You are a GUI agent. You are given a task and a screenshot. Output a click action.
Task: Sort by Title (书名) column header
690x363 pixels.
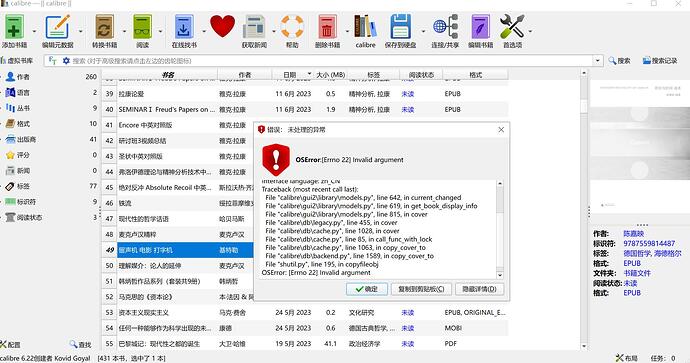167,75
